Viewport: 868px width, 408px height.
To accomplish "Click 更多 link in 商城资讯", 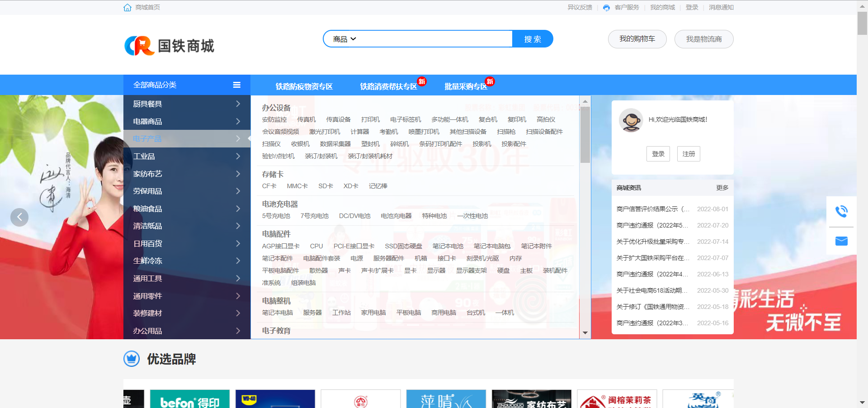I will coord(722,188).
